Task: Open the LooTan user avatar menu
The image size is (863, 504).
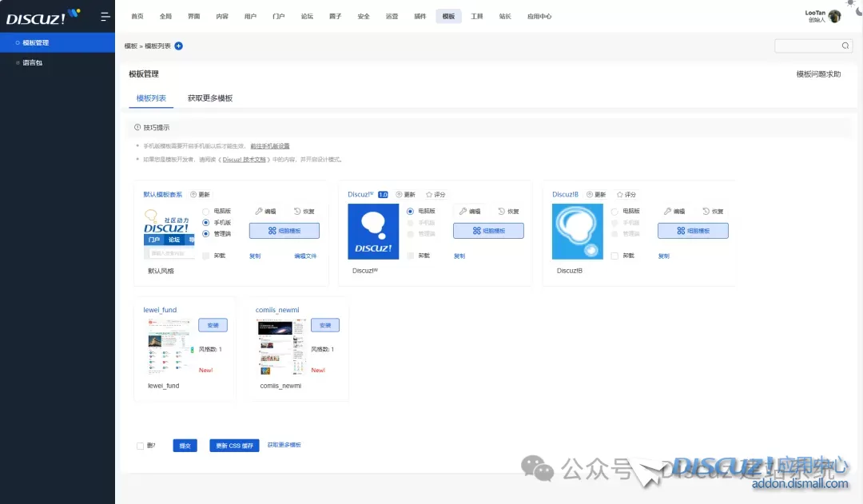Action: coord(834,16)
